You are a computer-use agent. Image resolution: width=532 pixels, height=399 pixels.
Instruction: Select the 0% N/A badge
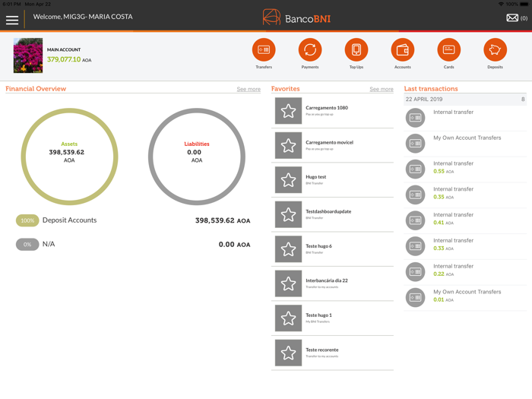27,244
